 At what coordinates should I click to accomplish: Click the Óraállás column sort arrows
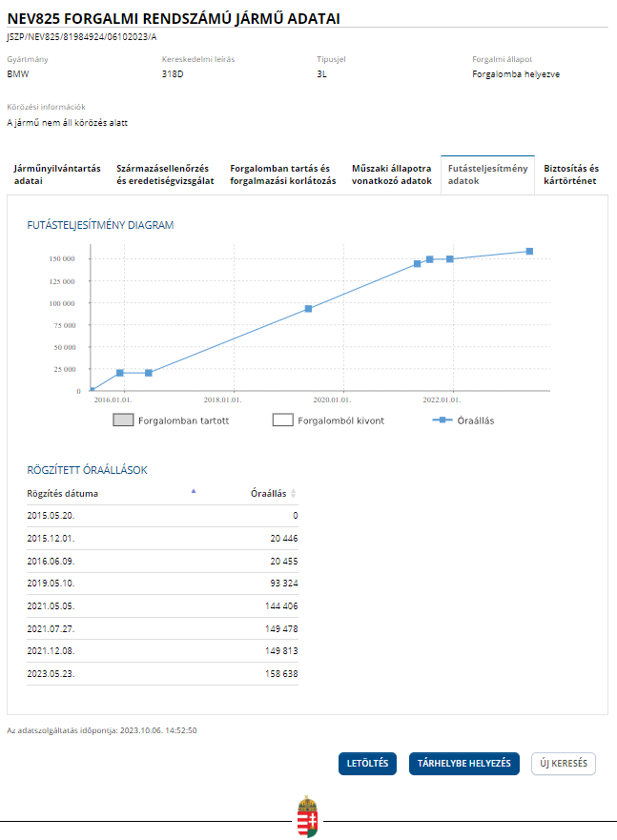(x=293, y=493)
